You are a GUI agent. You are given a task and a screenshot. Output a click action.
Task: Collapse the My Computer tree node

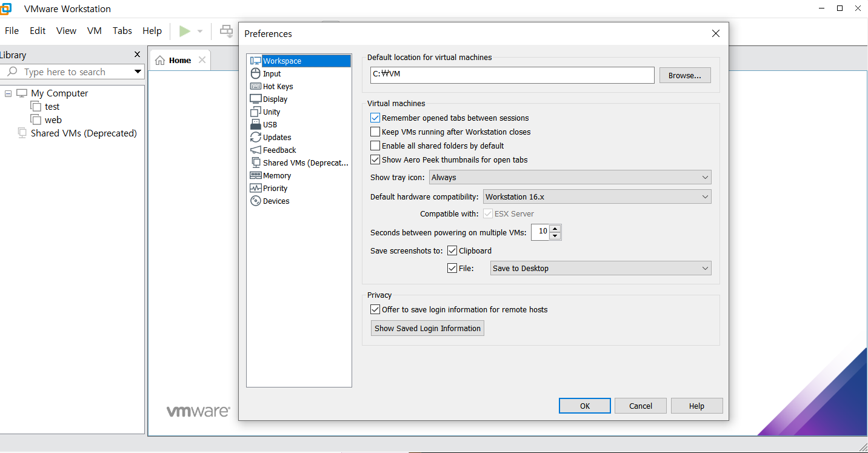8,93
